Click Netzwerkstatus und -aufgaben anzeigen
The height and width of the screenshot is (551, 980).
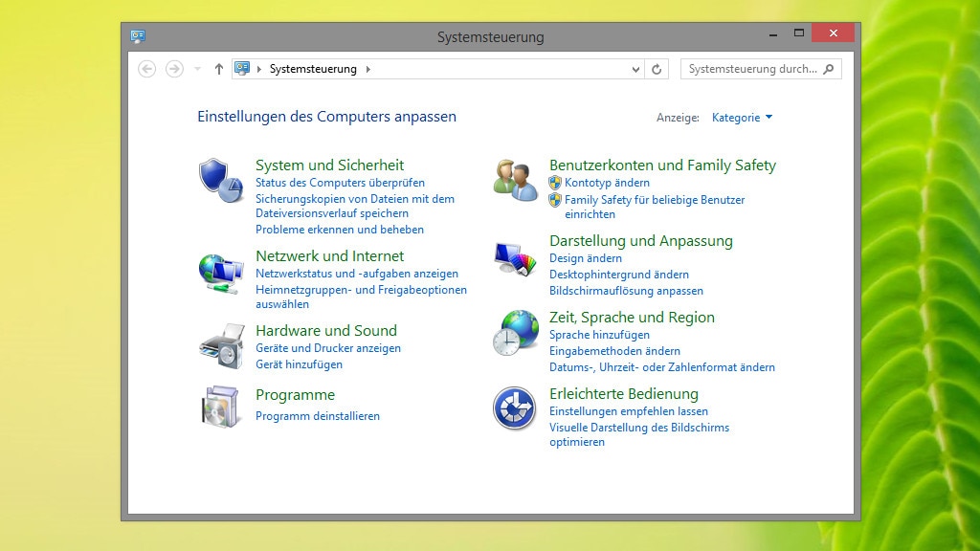(357, 274)
